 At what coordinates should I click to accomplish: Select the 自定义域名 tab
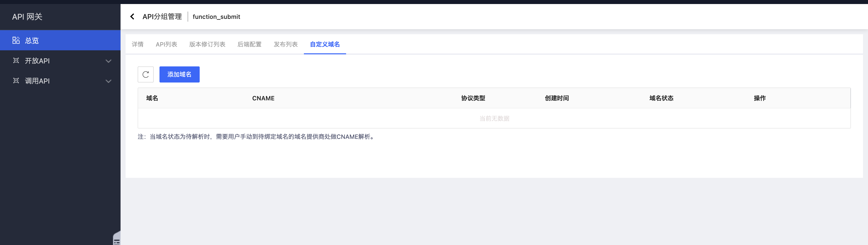(325, 44)
